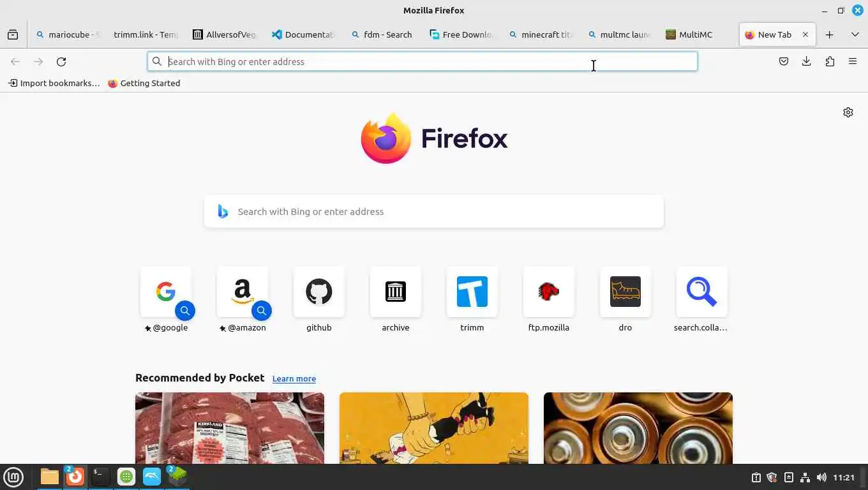Close the New Tab tab
The image size is (868, 490).
(x=805, y=35)
